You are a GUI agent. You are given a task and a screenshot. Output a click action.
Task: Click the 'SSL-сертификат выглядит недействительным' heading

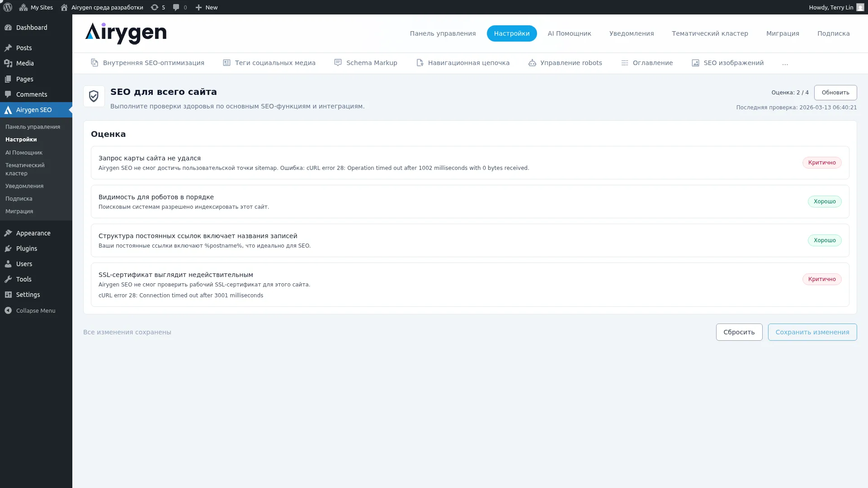tap(176, 275)
